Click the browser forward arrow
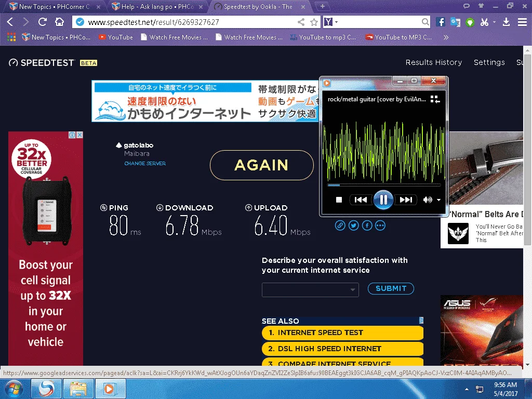Screen dimensions: 532x399 [x=26, y=22]
